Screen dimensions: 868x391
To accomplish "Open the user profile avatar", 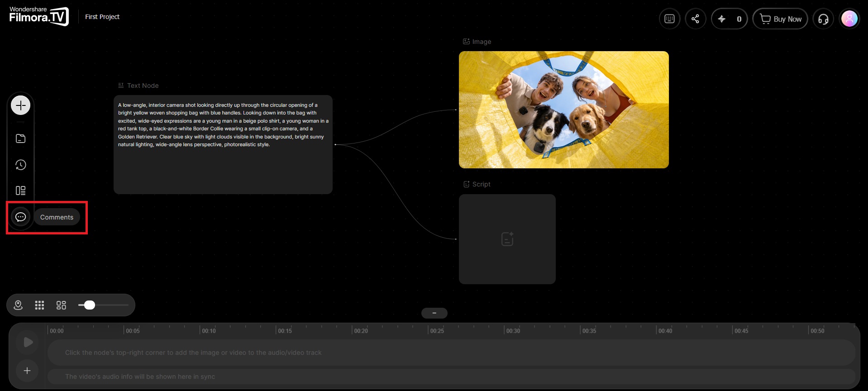I will coord(849,19).
